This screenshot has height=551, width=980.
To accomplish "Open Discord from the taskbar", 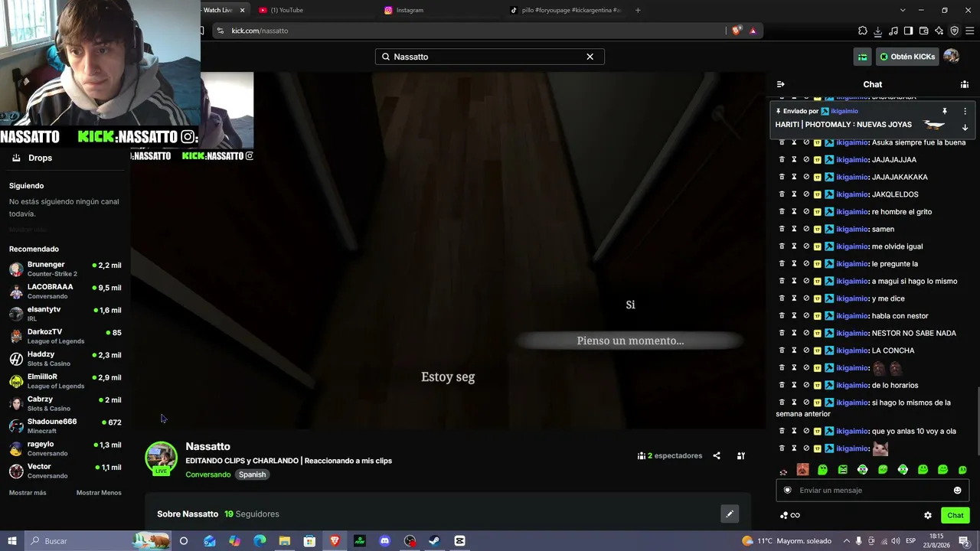I will pyautogui.click(x=385, y=541).
